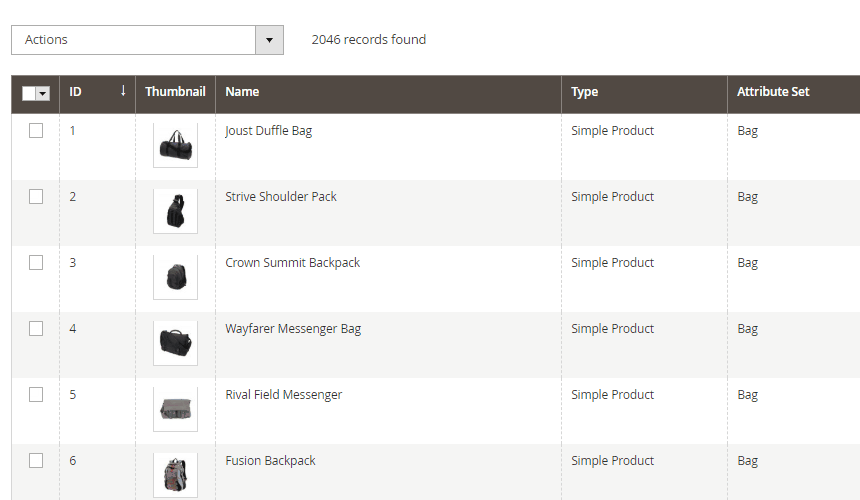
Task: Check the Joust Duffle Bag row checkbox
Action: pyautogui.click(x=36, y=130)
